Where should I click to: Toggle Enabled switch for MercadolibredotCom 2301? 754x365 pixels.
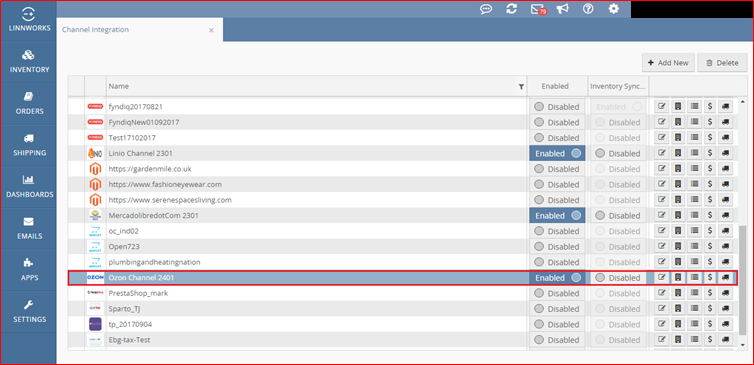557,215
